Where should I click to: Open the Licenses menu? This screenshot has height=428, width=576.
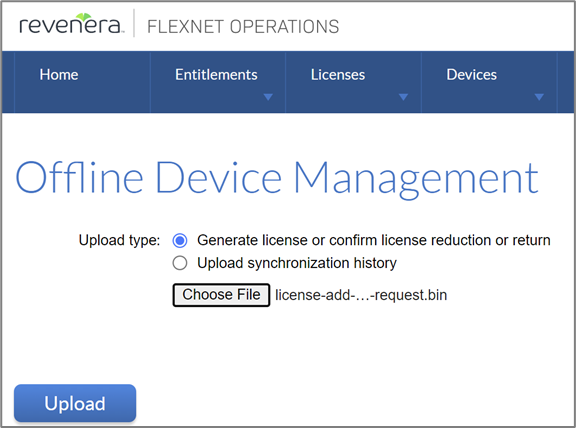[338, 75]
